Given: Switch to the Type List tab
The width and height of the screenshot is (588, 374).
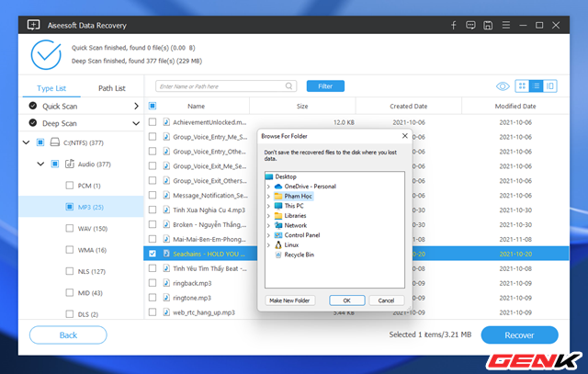Looking at the screenshot, I should 51,88.
